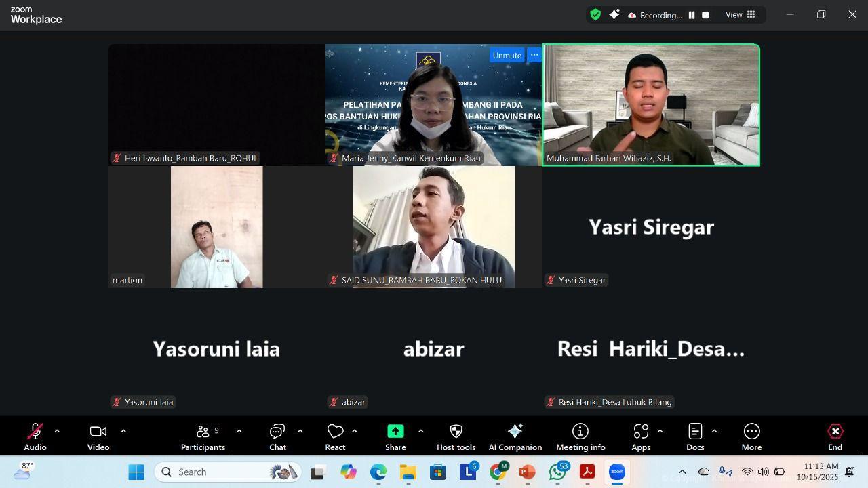Unmute your microphone via Audio button
Image resolution: width=868 pixels, height=488 pixels.
pyautogui.click(x=35, y=437)
